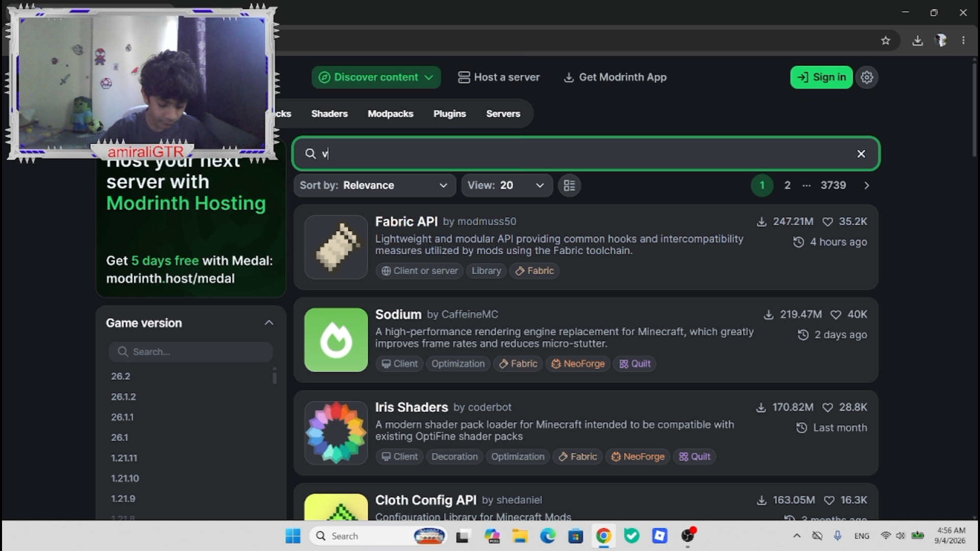Open the Iris Shaders title link
The height and width of the screenshot is (551, 980).
pos(411,407)
